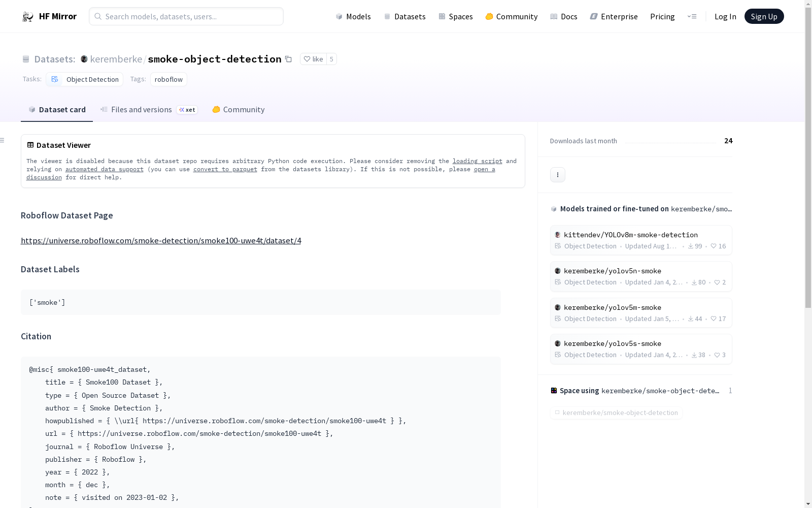This screenshot has height=508, width=812.
Task: Click the yolov5m-smoke model avatar icon
Action: [x=558, y=307]
